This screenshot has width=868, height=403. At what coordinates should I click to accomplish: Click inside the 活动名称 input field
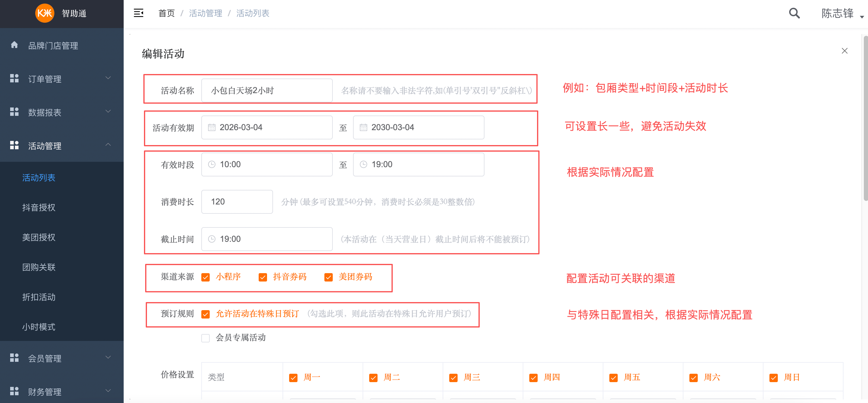tap(266, 90)
